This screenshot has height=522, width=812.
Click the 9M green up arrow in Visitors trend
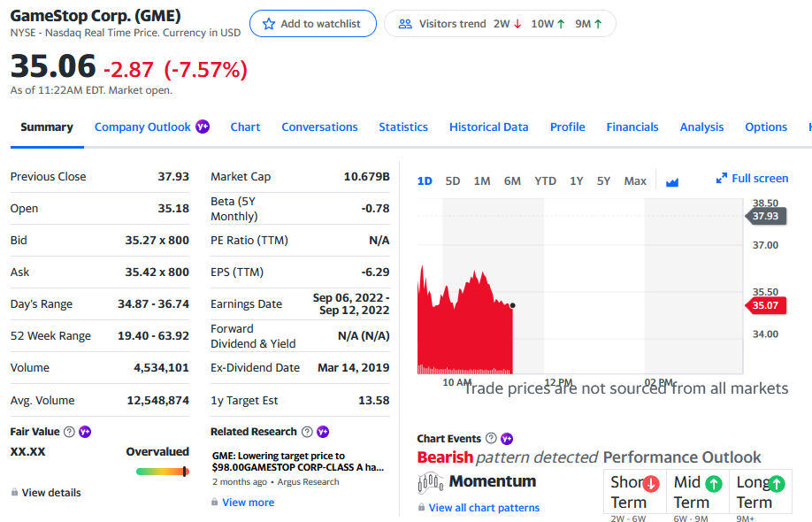[x=598, y=24]
